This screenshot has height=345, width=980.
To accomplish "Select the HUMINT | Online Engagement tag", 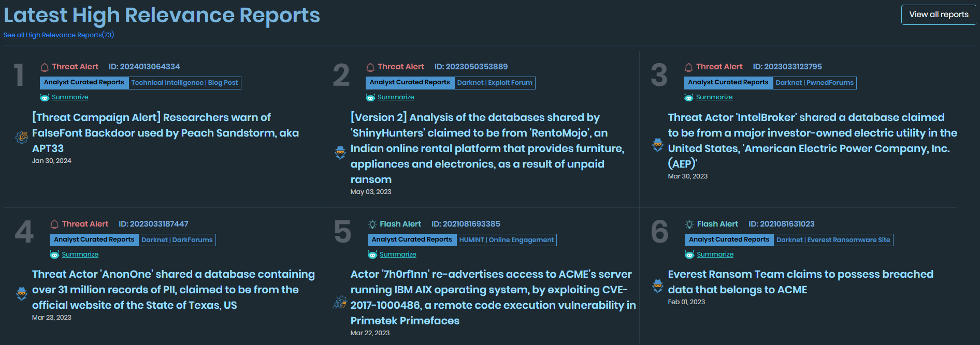I will tap(507, 239).
